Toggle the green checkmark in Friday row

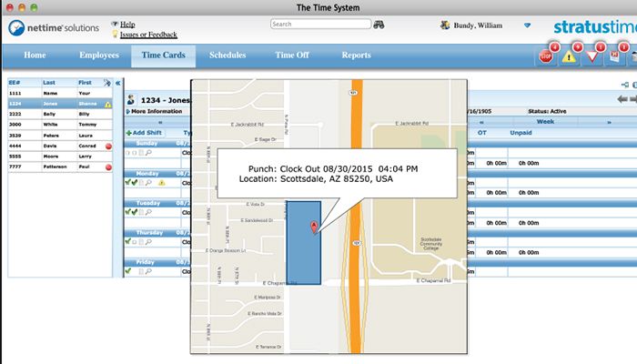128,271
